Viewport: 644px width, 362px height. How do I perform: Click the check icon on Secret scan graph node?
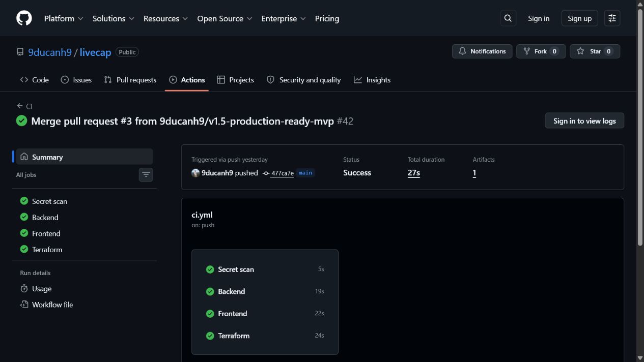pyautogui.click(x=210, y=269)
